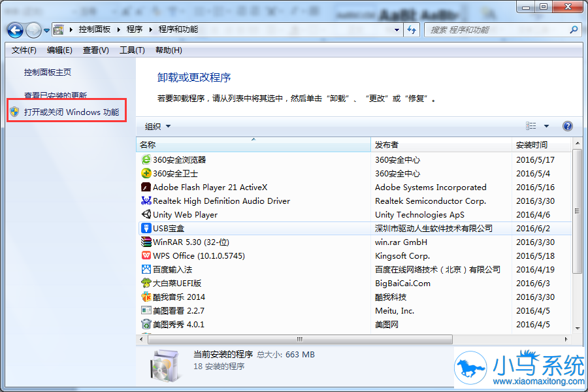The width and height of the screenshot is (588, 392).
Task: Click WPS Office (10.1.0.5745) entry
Action: click(x=199, y=256)
